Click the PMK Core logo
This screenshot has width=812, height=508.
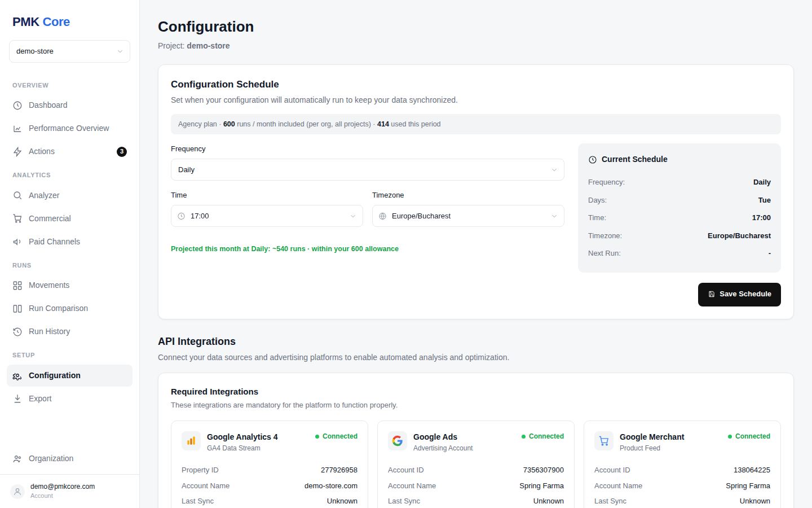point(41,22)
